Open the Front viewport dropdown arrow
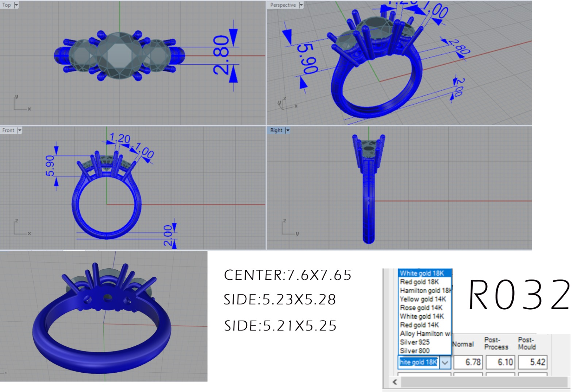 20,130
